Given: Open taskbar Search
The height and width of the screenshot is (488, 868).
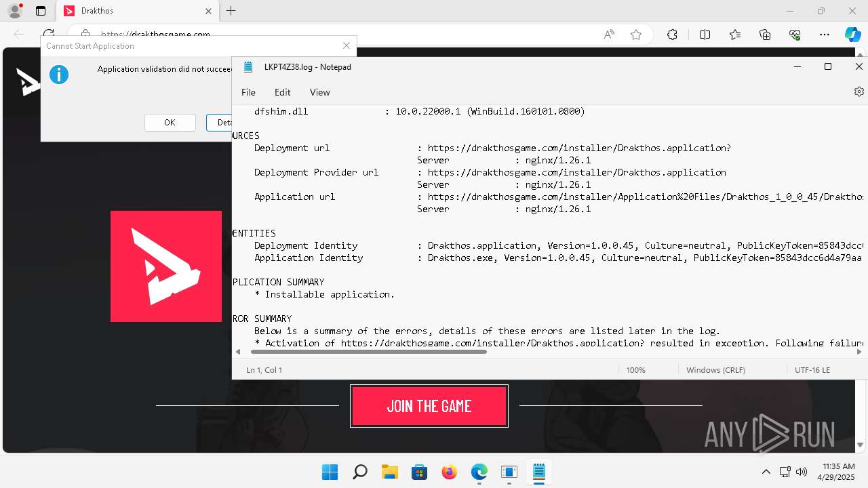Looking at the screenshot, I should tap(360, 472).
